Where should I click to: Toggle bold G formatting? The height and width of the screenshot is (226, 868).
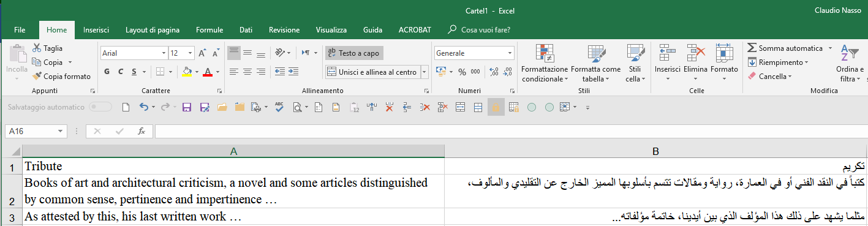[x=107, y=72]
